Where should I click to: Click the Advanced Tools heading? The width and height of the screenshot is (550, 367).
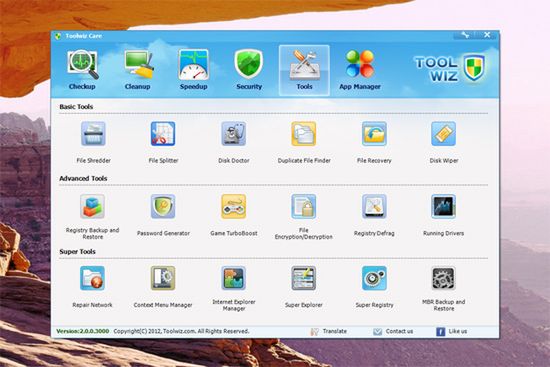83,179
